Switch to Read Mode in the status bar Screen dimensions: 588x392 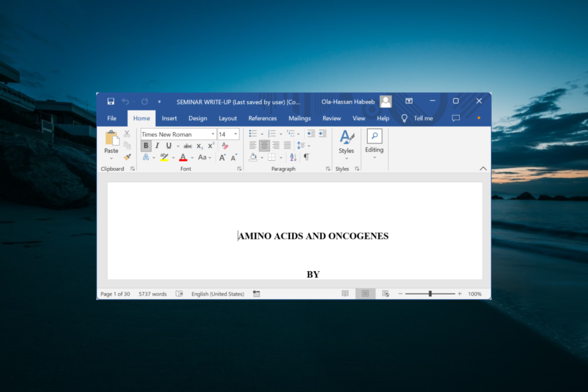(x=345, y=293)
